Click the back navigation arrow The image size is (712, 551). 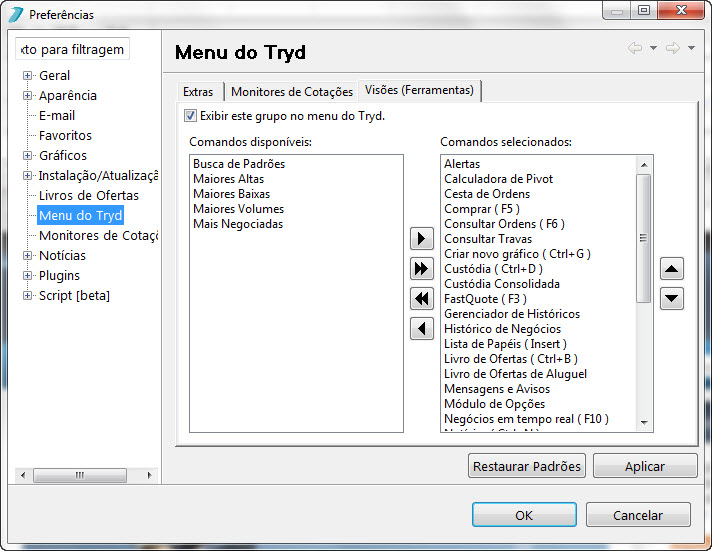point(634,48)
